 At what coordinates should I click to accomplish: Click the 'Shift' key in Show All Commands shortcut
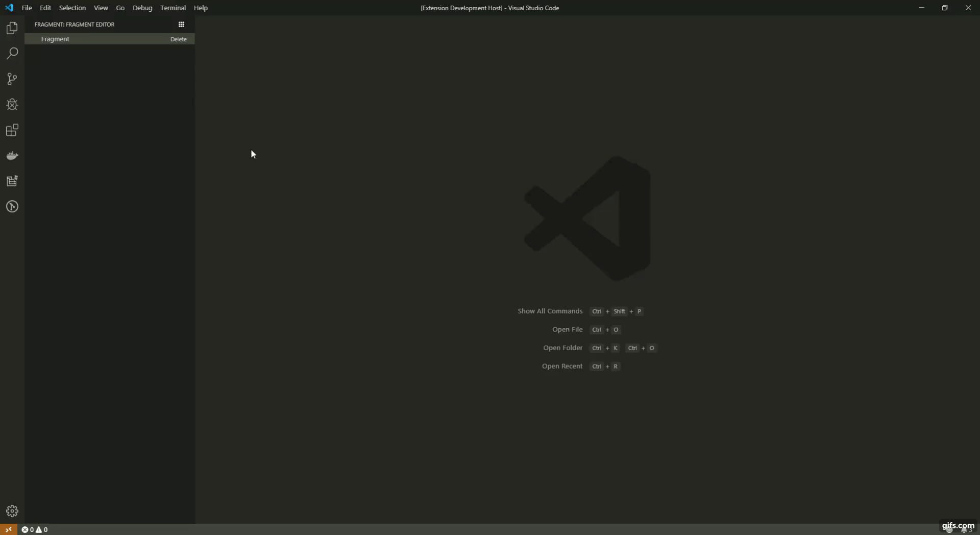point(619,311)
